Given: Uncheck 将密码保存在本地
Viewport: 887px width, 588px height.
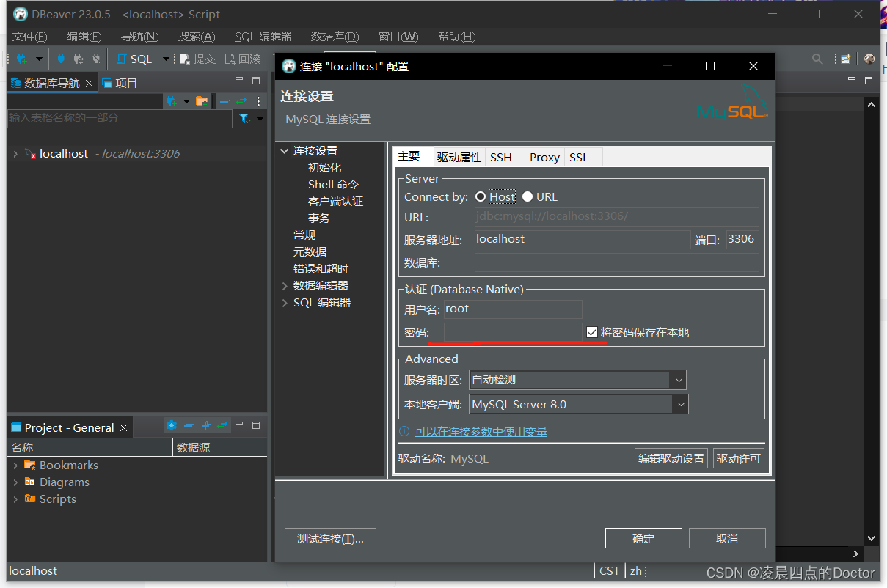Looking at the screenshot, I should point(591,332).
